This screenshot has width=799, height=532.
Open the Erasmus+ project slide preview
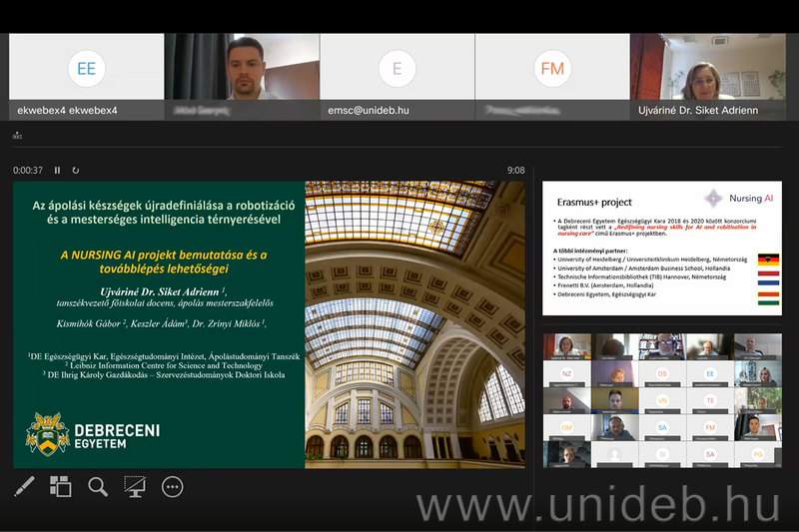pos(661,249)
